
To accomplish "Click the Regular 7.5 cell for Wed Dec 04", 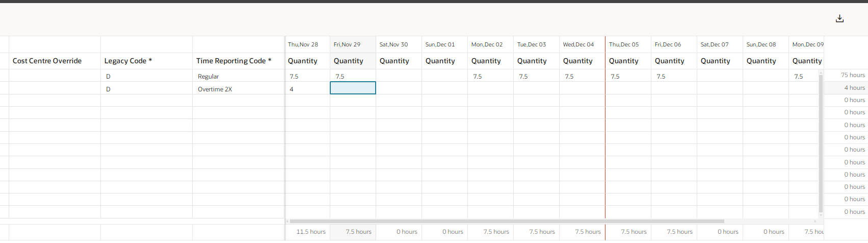I will coord(582,76).
